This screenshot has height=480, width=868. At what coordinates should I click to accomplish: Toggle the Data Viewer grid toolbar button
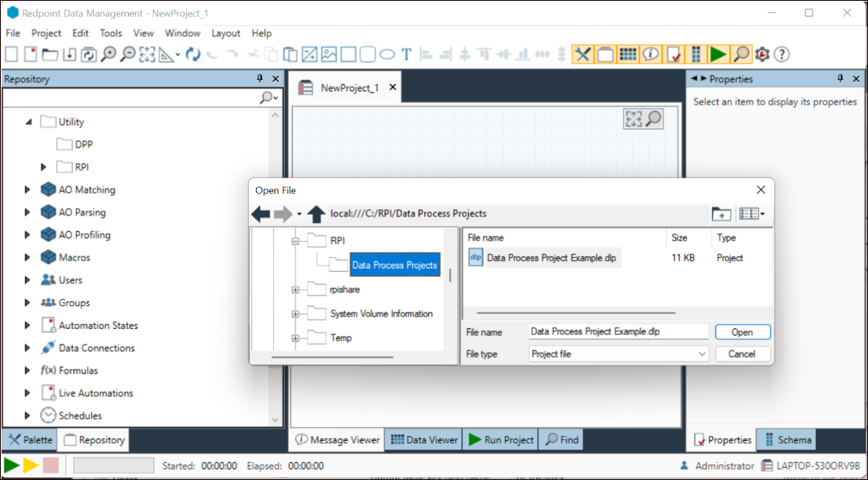[627, 55]
